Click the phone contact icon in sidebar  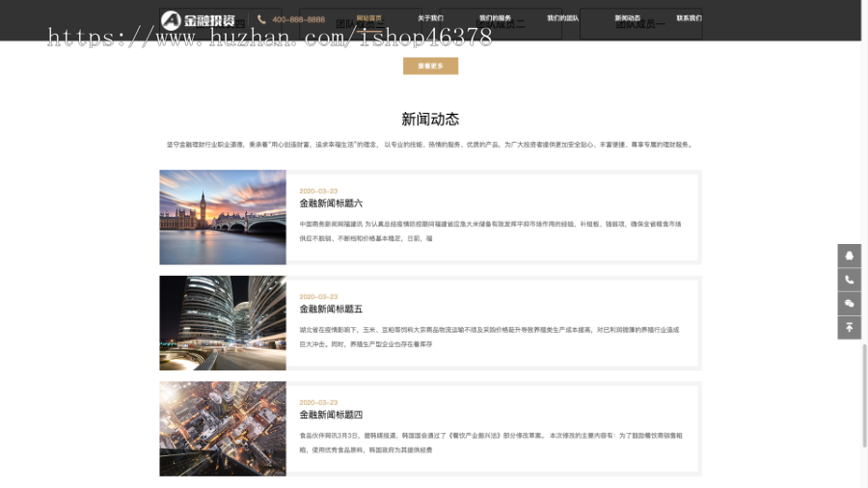(849, 280)
